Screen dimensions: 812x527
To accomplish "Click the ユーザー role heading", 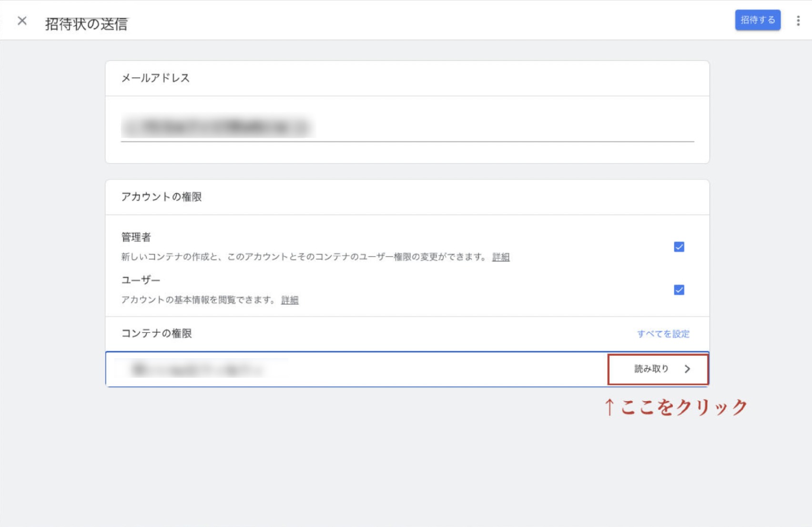I will pyautogui.click(x=141, y=280).
